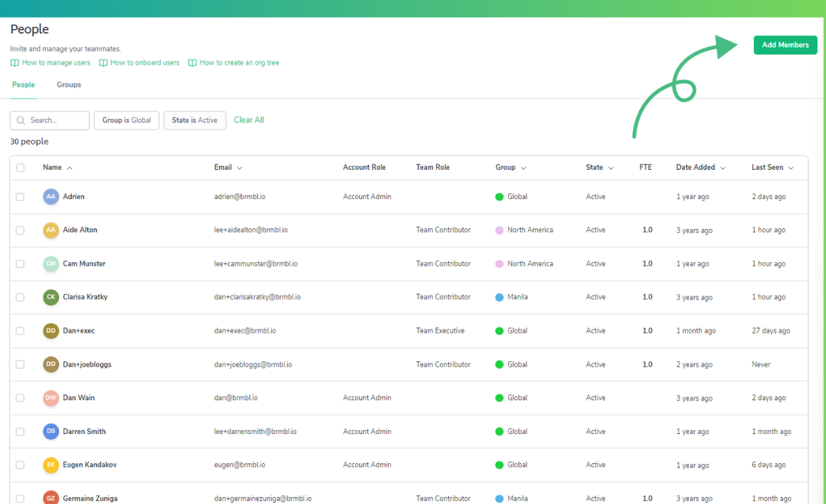826x504 pixels.
Task: Select the checkbox next to Dan Wain
Action: point(20,398)
